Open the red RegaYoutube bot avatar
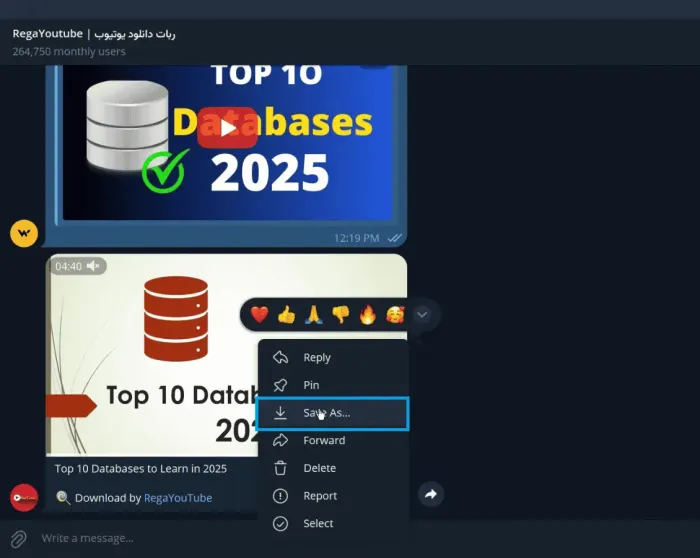 point(24,498)
